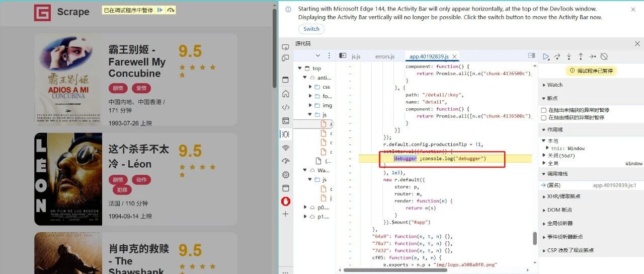Open the navigator pane dropdown chevron
This screenshot has height=274, width=644.
(x=318, y=56)
